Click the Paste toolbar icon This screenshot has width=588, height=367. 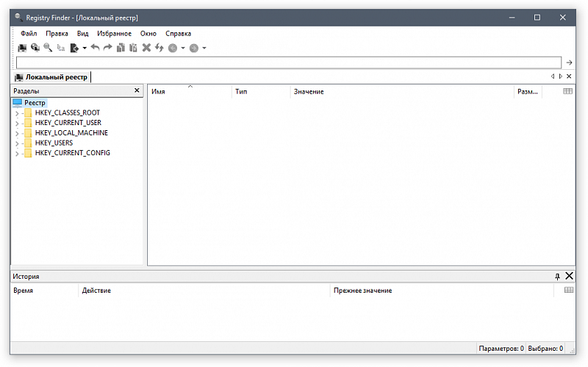pyautogui.click(x=133, y=48)
